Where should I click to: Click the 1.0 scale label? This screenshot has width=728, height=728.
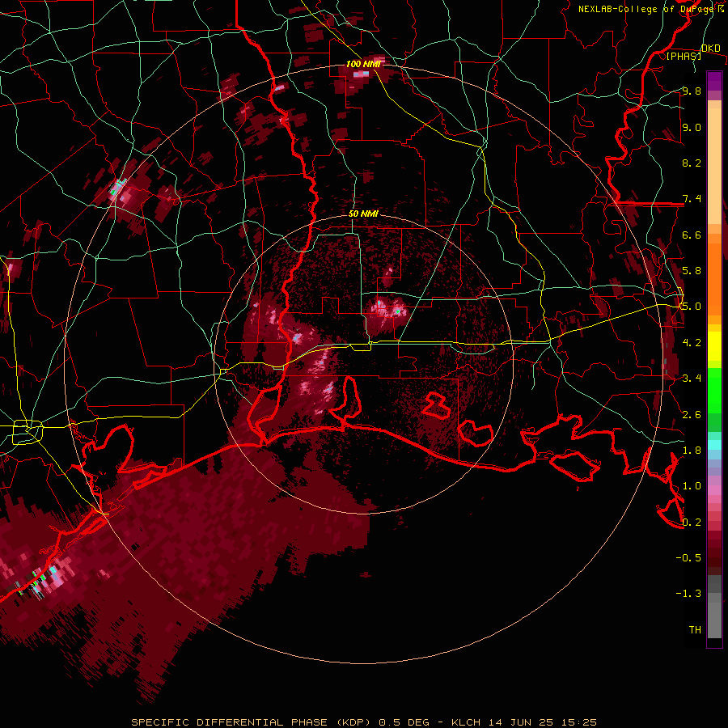pos(692,486)
